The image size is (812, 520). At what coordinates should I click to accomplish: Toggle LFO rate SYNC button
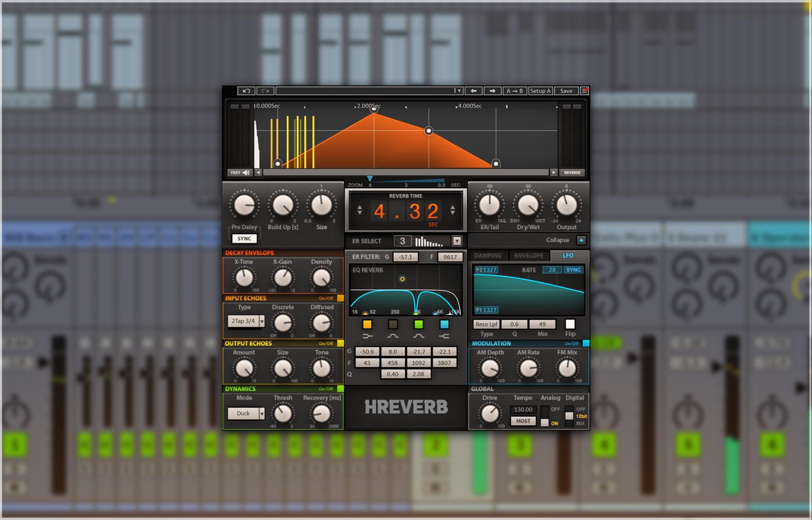point(573,270)
